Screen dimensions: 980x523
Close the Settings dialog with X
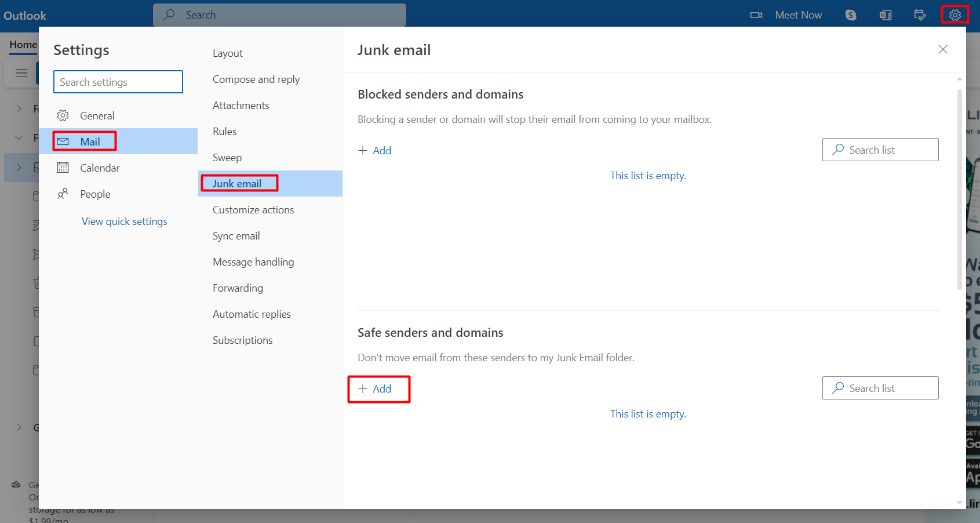coord(943,49)
